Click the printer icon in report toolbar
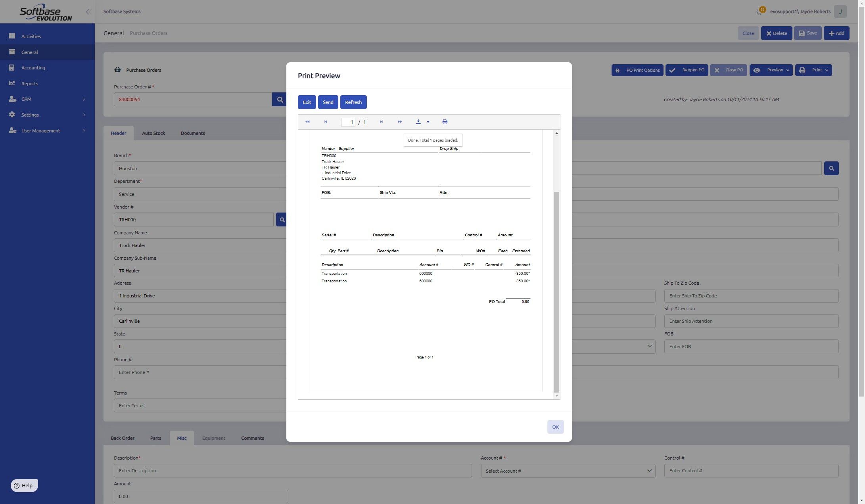Image resolution: width=865 pixels, height=504 pixels. click(445, 122)
